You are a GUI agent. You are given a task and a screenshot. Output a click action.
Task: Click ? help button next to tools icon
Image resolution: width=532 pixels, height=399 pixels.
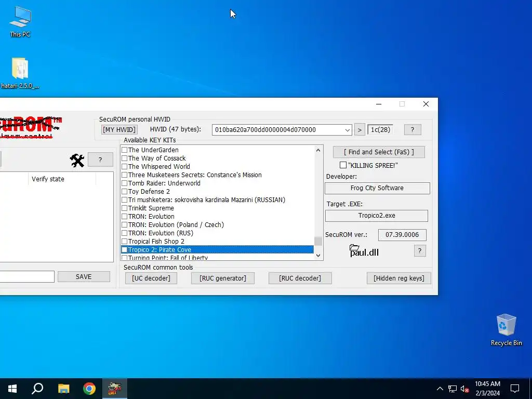coord(100,160)
